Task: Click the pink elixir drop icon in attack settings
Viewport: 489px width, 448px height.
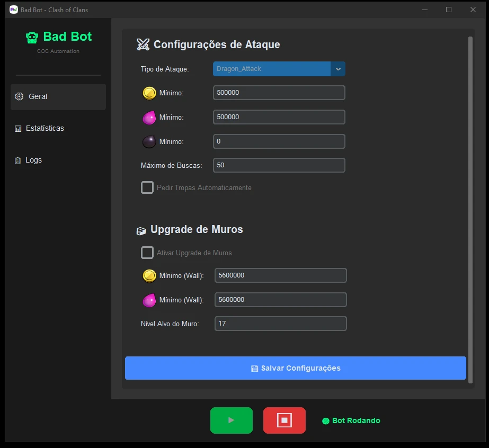Action: (x=149, y=118)
